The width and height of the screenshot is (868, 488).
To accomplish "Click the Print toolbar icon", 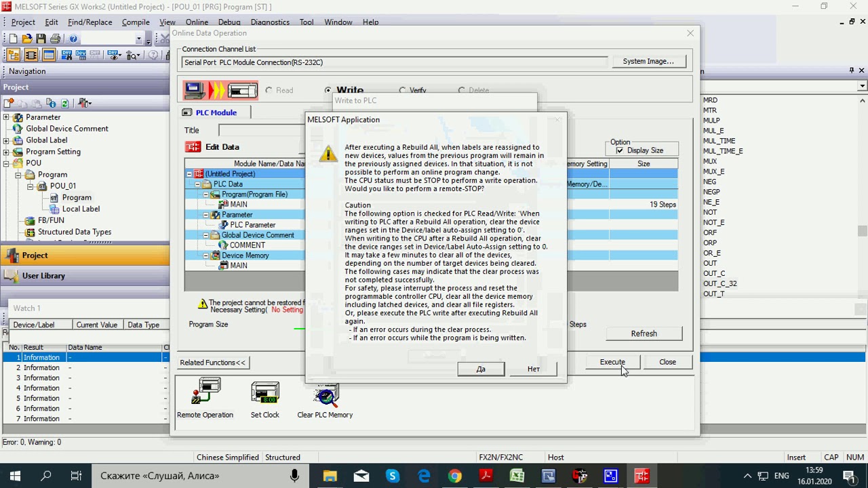I will tap(55, 39).
